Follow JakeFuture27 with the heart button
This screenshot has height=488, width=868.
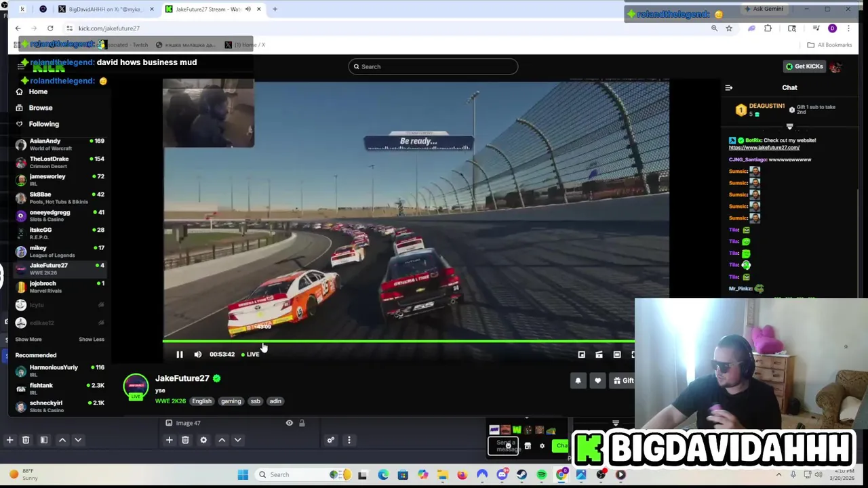point(597,381)
